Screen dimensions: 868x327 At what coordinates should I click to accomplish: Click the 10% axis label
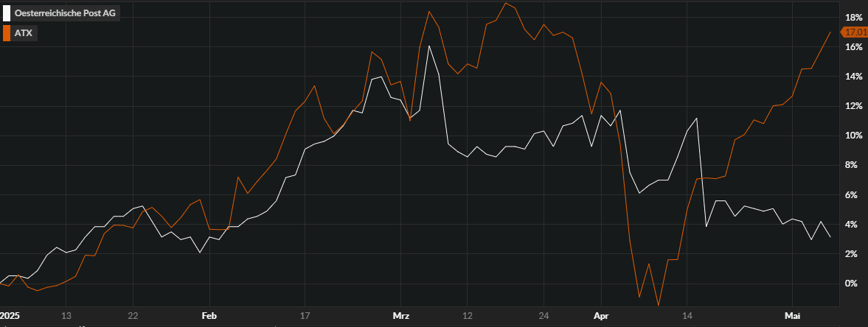[853, 136]
